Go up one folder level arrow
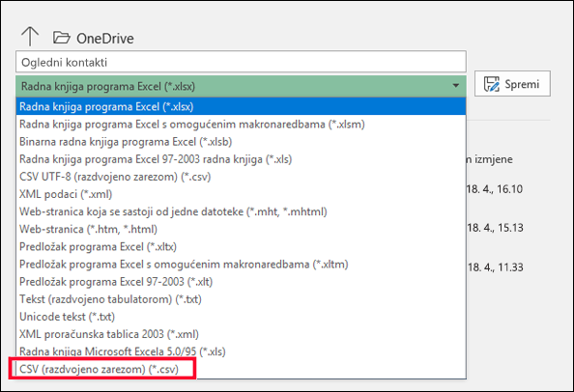Viewport: 574px width, 392px height. [x=30, y=37]
